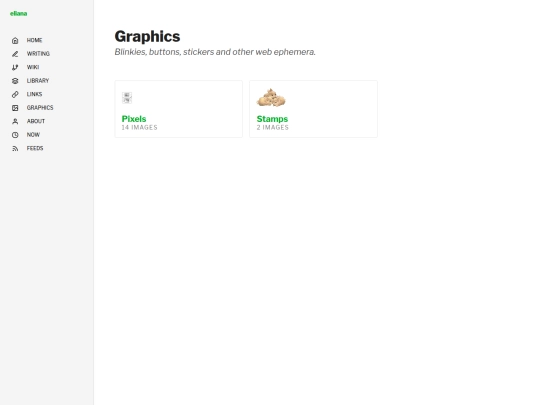Viewport: 540px width, 405px height.
Task: Click the '14 IMAGES' label
Action: tap(139, 127)
